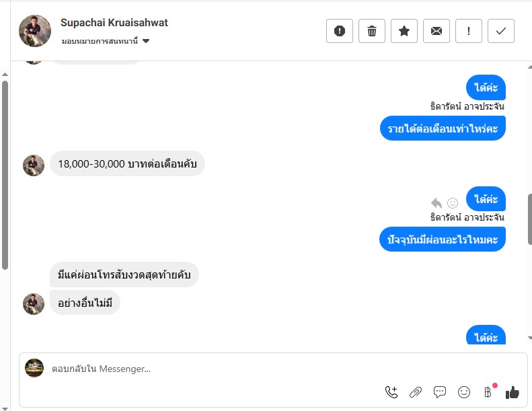
Task: Click the caret arrow beside assign conversation
Action: [x=146, y=41]
